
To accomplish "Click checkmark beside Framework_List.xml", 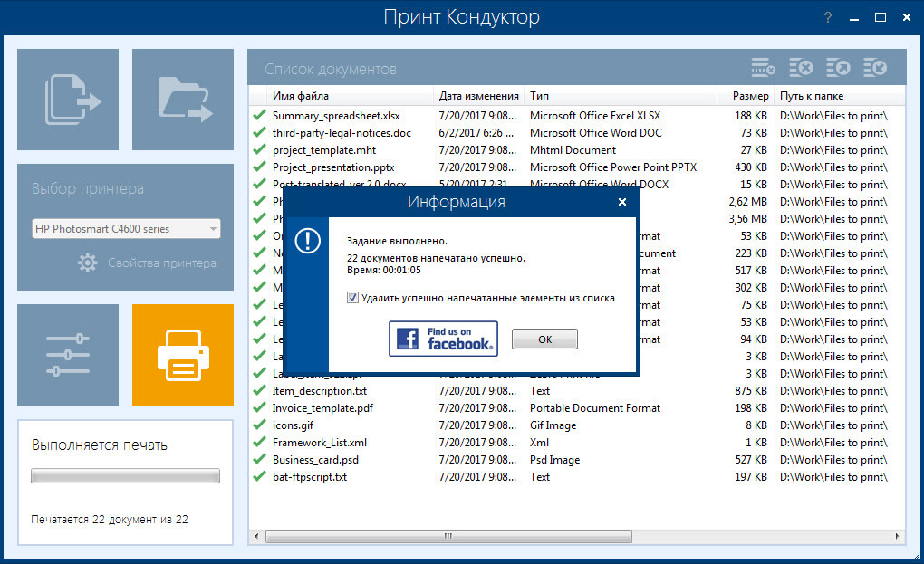I will (x=259, y=442).
